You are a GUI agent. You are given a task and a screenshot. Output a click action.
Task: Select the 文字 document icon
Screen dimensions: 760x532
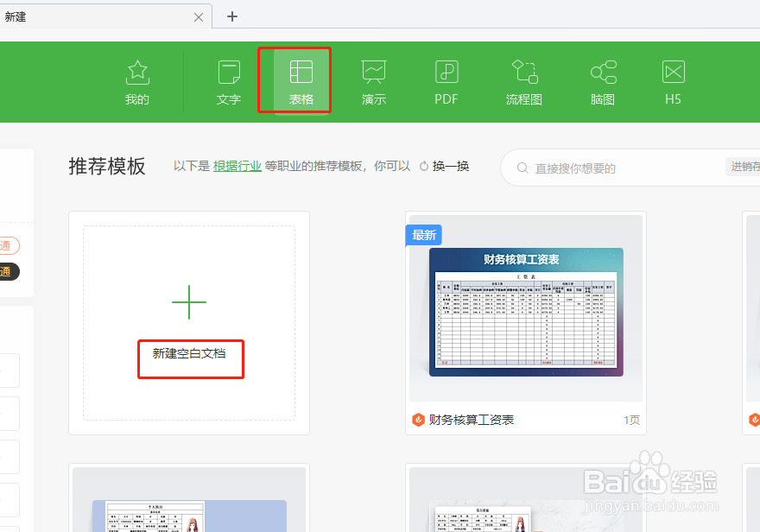pyautogui.click(x=228, y=80)
